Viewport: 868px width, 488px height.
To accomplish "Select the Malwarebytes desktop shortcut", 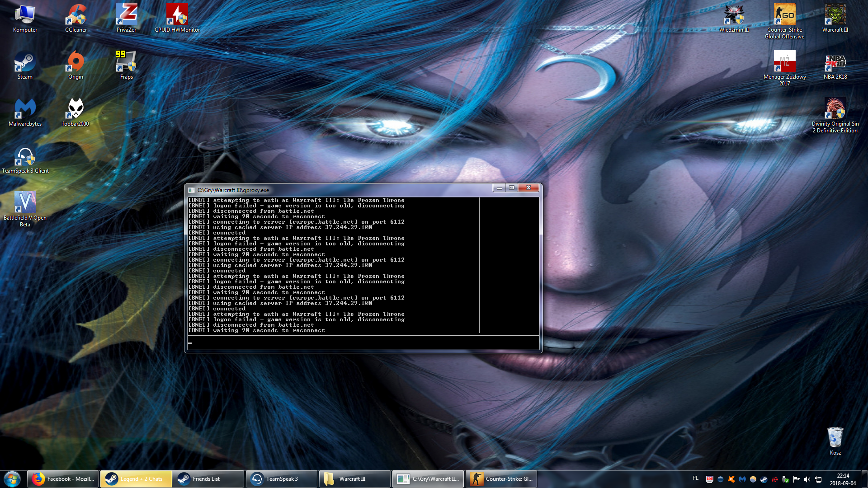I will (x=25, y=113).
